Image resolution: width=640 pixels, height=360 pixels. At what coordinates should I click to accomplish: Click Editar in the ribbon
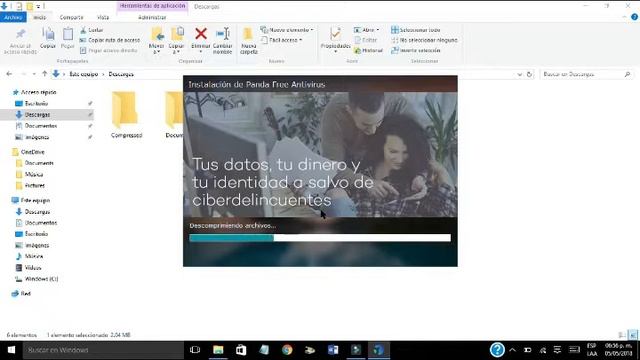coord(366,40)
